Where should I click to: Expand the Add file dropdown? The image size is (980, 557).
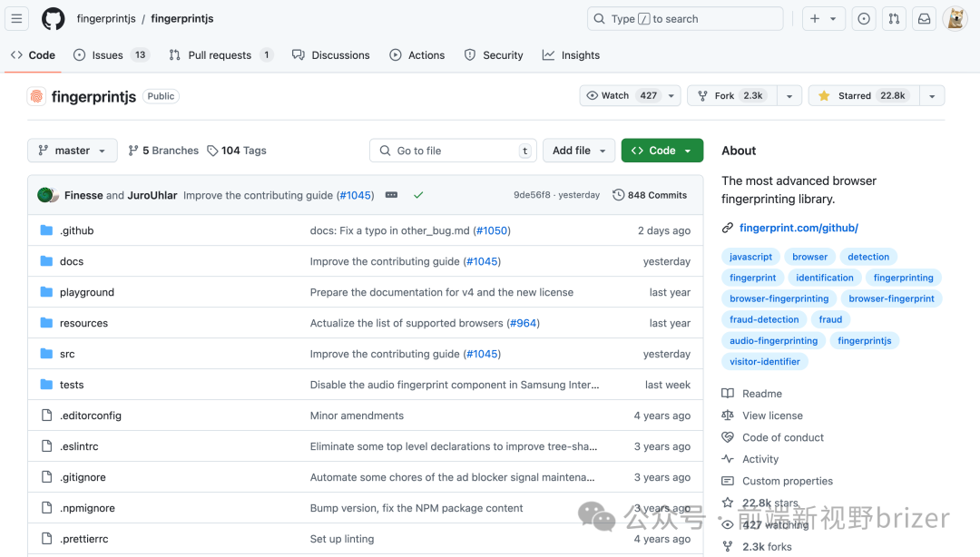tap(579, 151)
